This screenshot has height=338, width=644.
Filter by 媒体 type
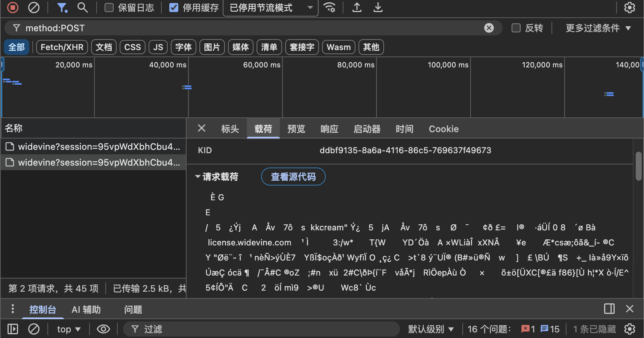click(241, 47)
